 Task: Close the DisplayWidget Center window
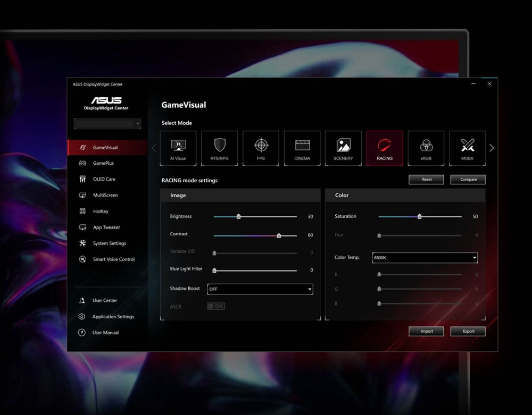(489, 83)
